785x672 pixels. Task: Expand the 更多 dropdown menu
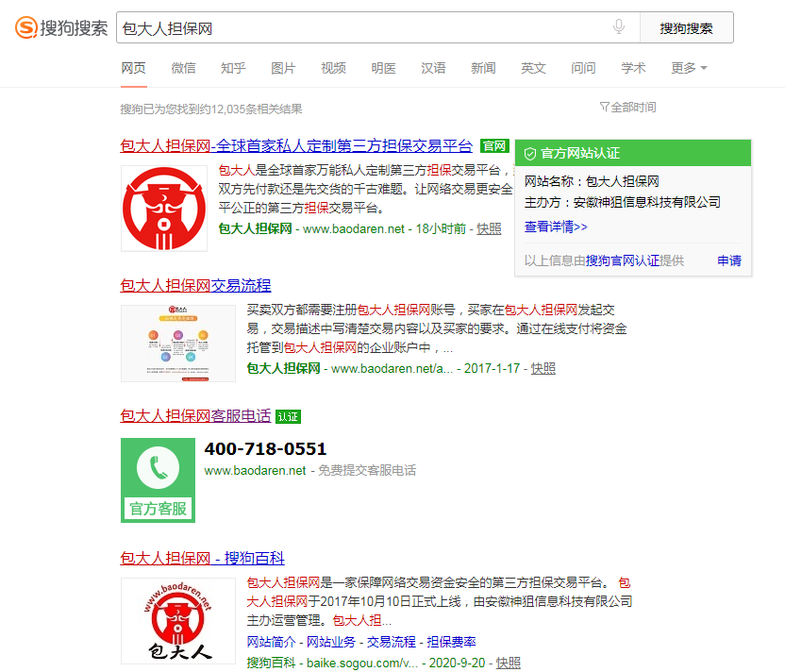(689, 68)
